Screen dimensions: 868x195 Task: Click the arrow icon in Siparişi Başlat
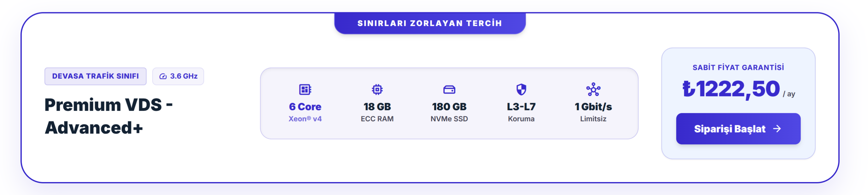(777, 129)
